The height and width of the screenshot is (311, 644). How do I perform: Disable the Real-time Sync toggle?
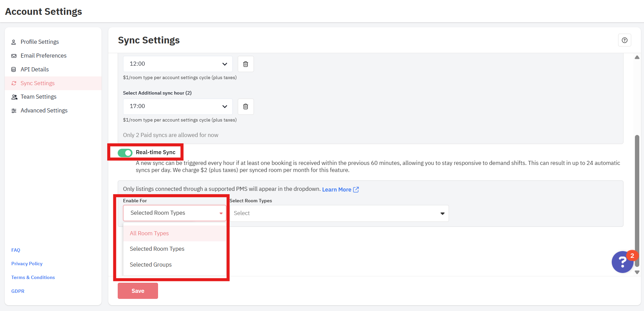[x=125, y=153]
